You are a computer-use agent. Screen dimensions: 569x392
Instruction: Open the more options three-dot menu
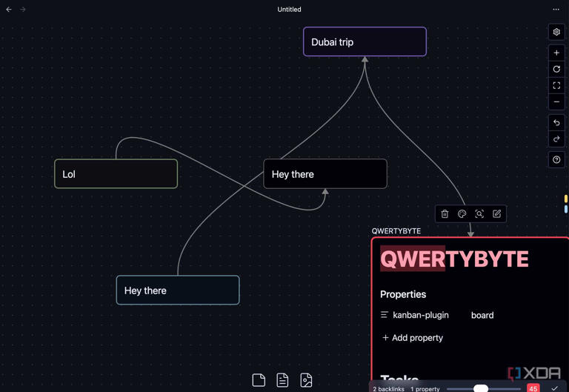coord(556,10)
